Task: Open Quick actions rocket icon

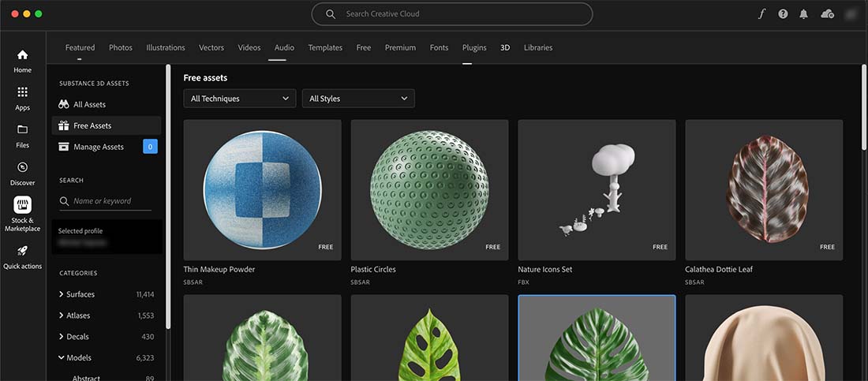Action: tap(22, 251)
